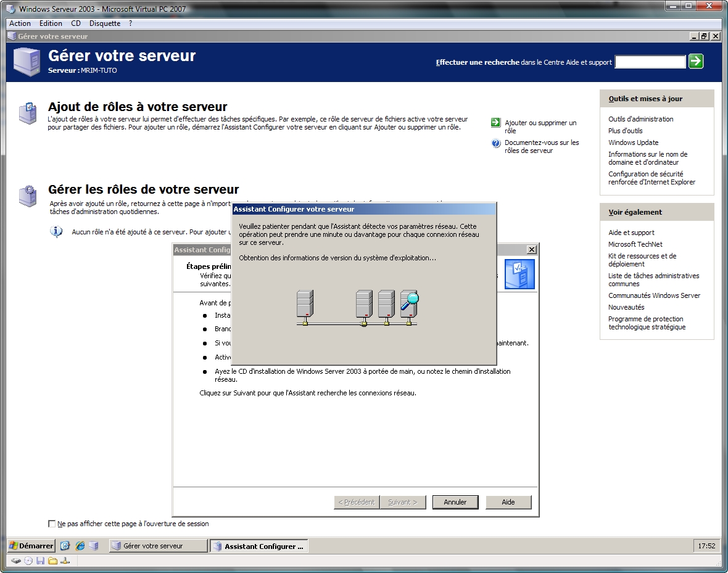Click the blue help icon beside Documentez-vous sur les rôles
Screen dimensions: 728x573
coord(496,143)
